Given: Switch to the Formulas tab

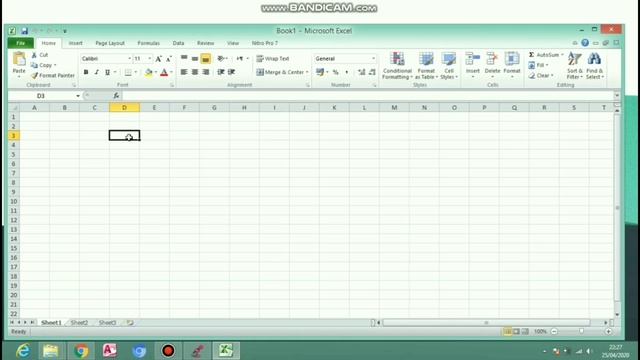Looking at the screenshot, I should [x=149, y=43].
